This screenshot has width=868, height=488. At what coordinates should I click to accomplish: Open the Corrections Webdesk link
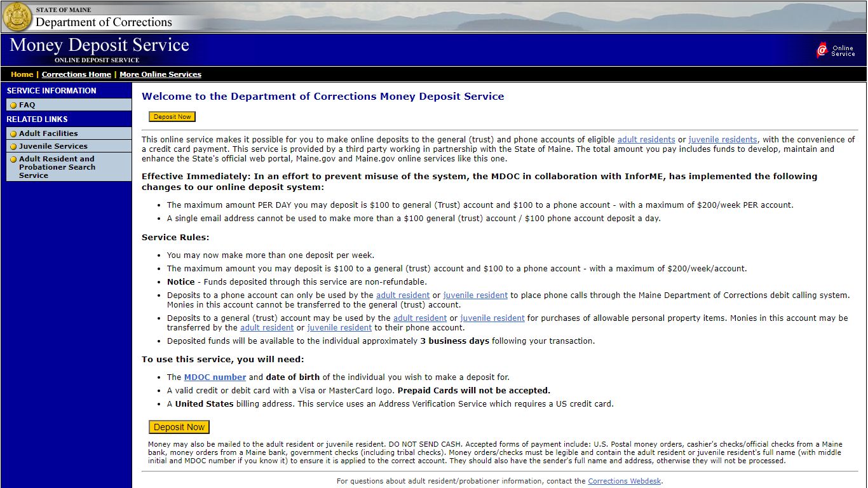pos(625,482)
